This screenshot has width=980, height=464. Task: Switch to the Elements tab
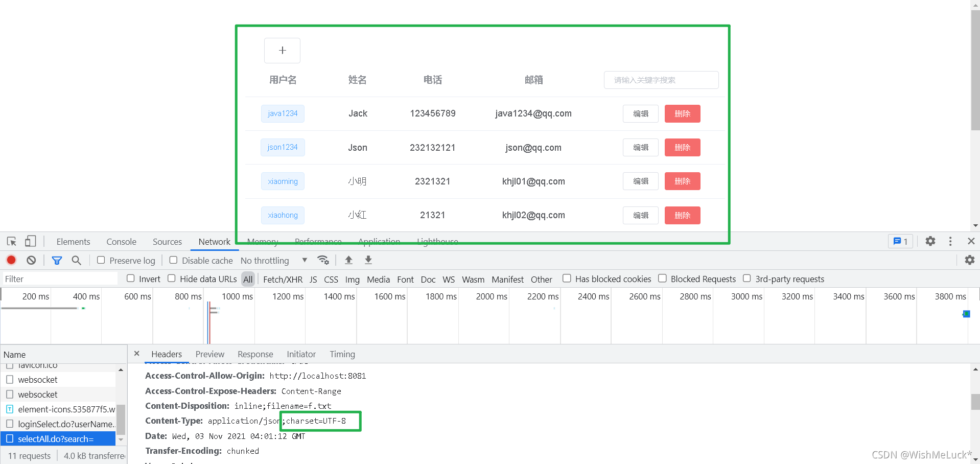[x=73, y=242]
